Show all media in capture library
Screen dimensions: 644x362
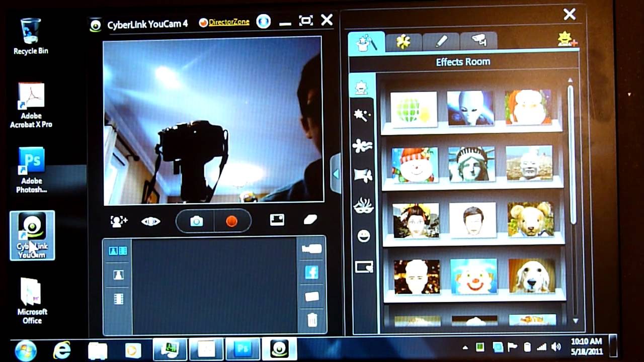(118, 250)
